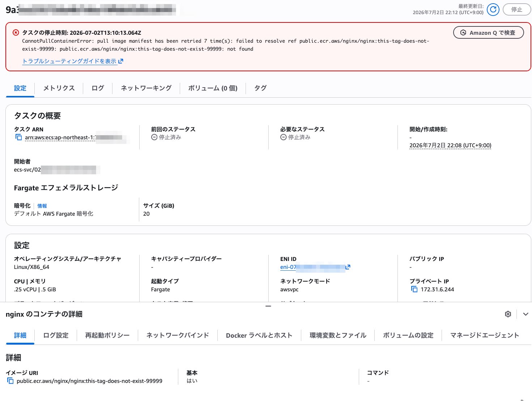The image size is (532, 401).
Task: Click the awsvpc network mode value
Action: [x=289, y=290]
